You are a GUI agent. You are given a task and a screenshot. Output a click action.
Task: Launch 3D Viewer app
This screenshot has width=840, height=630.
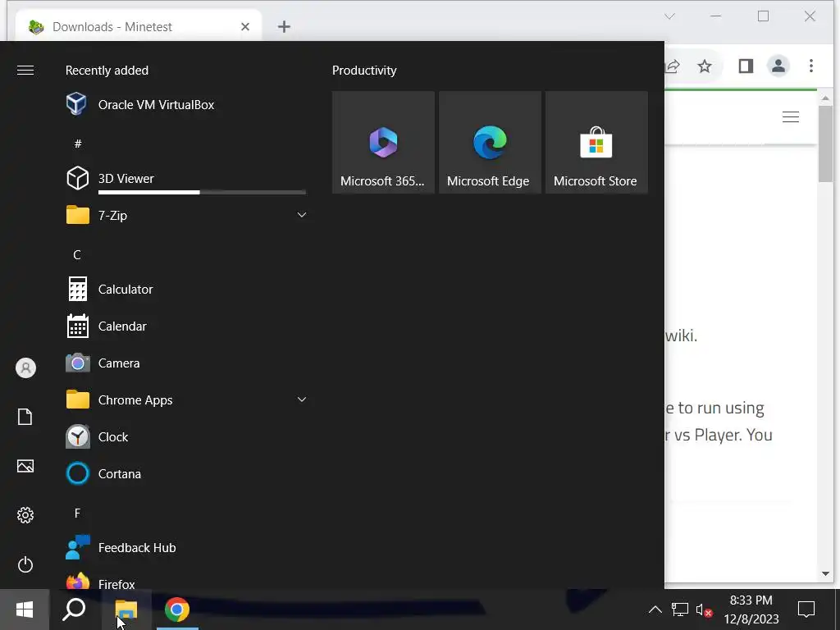(185, 178)
